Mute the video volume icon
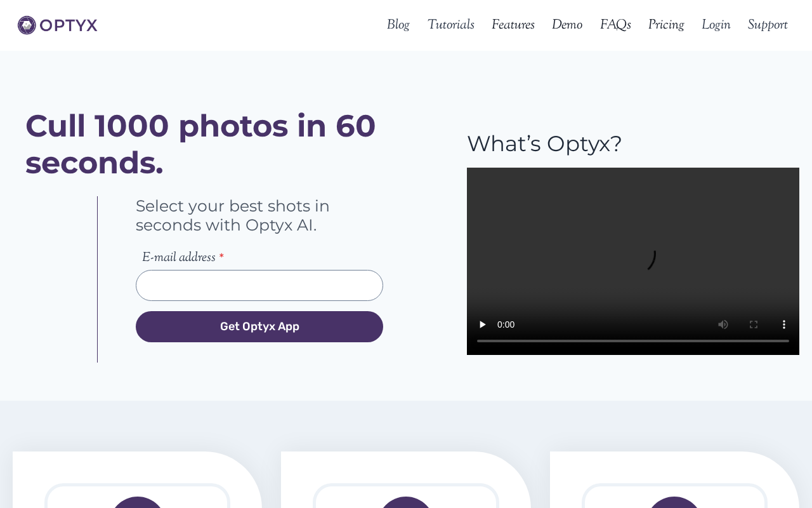 coord(723,324)
